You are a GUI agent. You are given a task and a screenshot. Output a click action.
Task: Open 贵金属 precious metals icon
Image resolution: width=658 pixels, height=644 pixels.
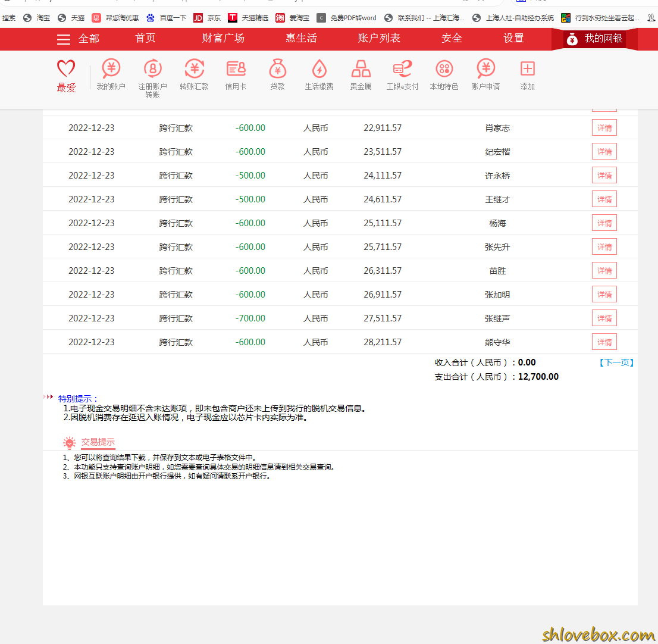tap(361, 68)
